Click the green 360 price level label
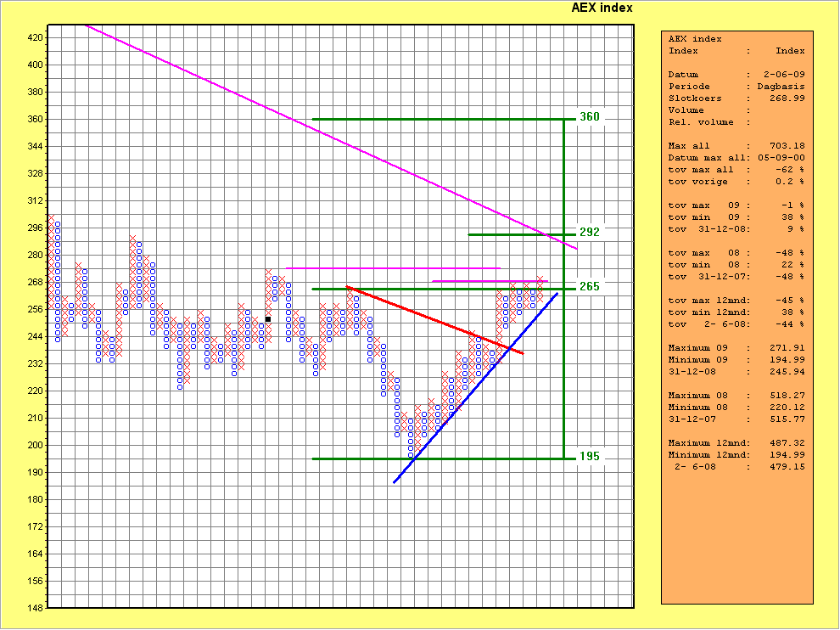The width and height of the screenshot is (840, 630). [x=589, y=116]
